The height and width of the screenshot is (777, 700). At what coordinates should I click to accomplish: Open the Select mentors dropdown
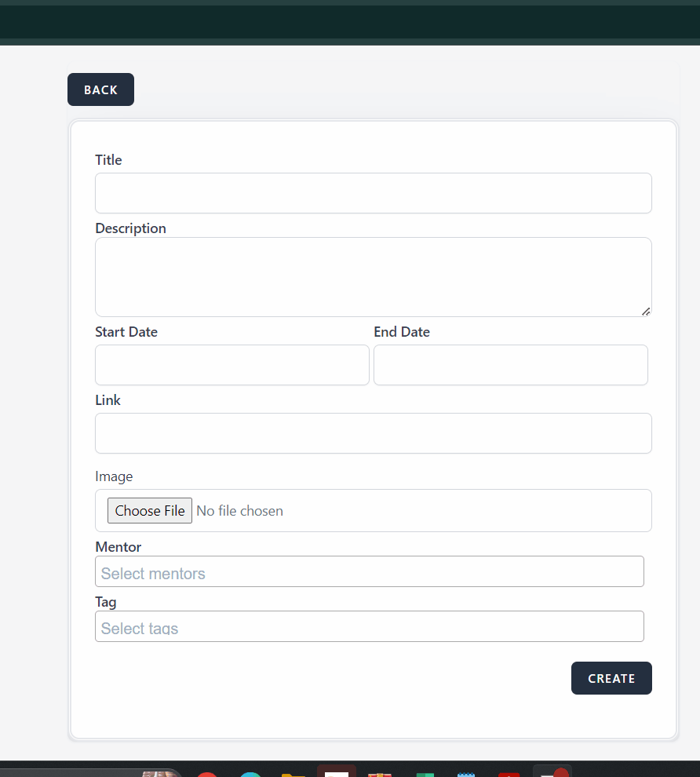click(x=369, y=571)
